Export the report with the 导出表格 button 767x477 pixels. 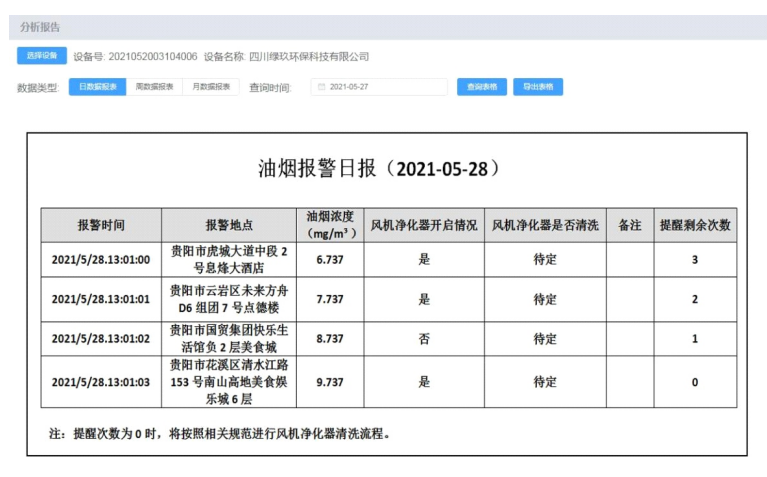538,87
